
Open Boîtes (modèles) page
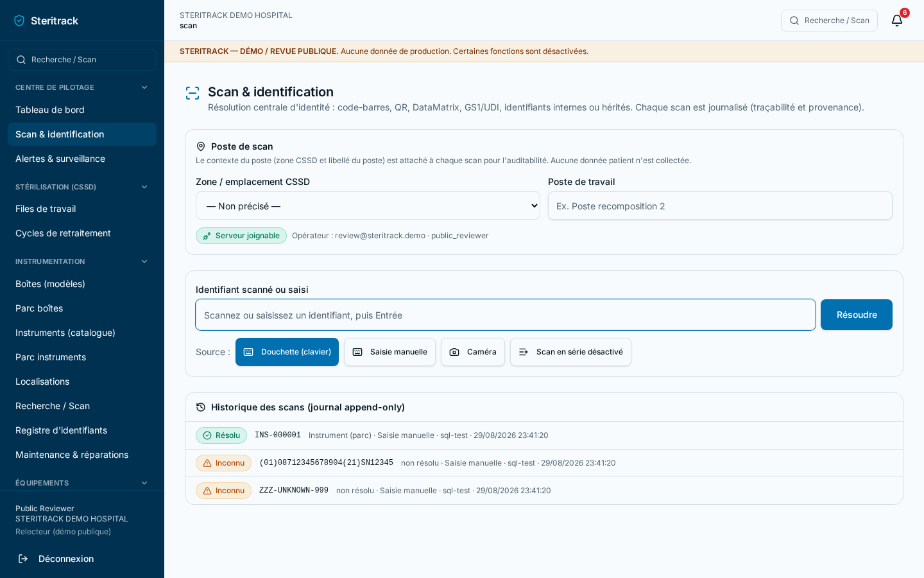coord(82,284)
